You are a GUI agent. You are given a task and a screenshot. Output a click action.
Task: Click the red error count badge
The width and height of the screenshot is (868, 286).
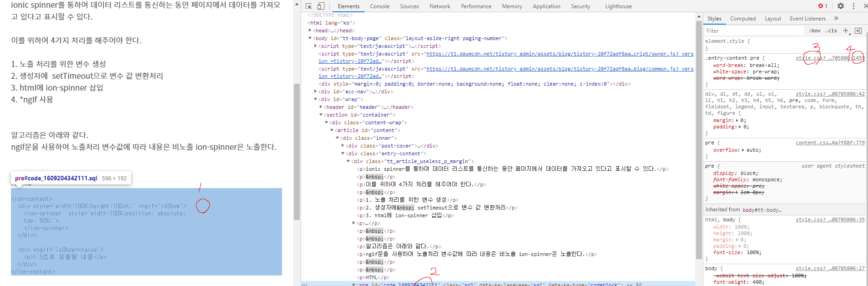(823, 6)
